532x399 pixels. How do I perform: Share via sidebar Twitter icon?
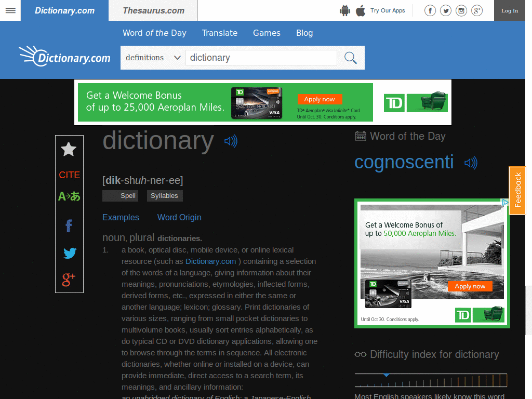pos(70,253)
